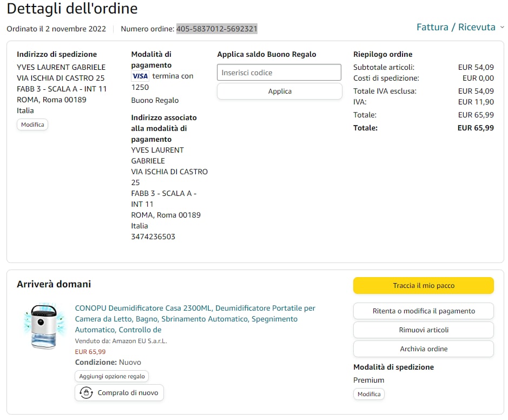508x420 pixels.
Task: Track package with Traccia il mio pacco
Action: click(x=423, y=285)
